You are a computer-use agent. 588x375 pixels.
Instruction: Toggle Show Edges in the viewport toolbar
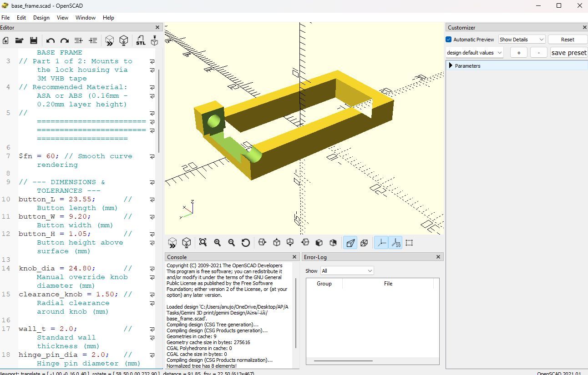(x=409, y=243)
